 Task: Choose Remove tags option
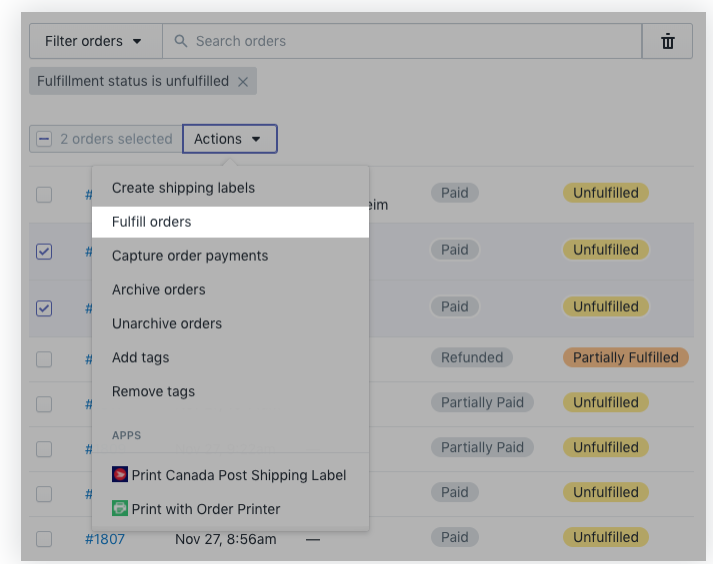[154, 392]
